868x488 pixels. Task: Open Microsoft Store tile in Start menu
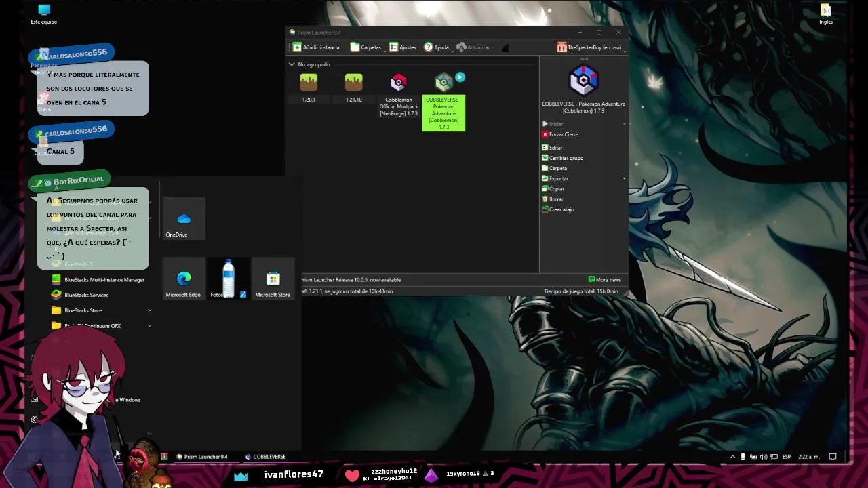coord(273,279)
